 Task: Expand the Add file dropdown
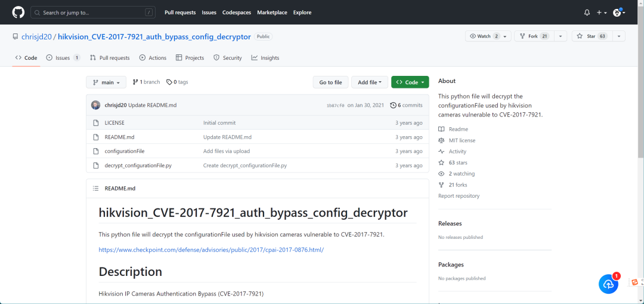370,82
